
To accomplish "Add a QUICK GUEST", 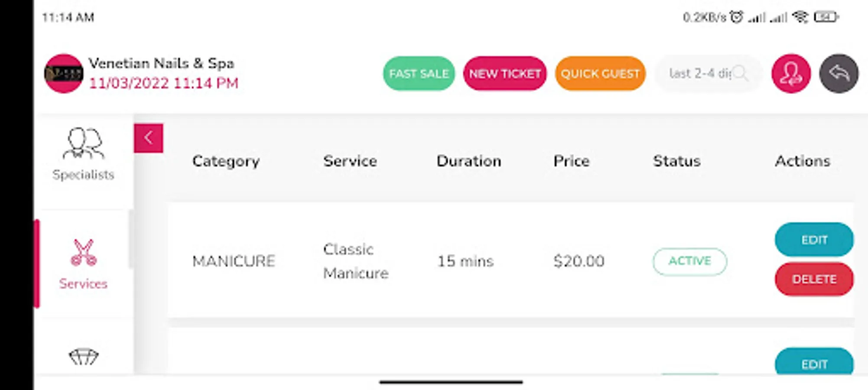I will click(x=600, y=74).
